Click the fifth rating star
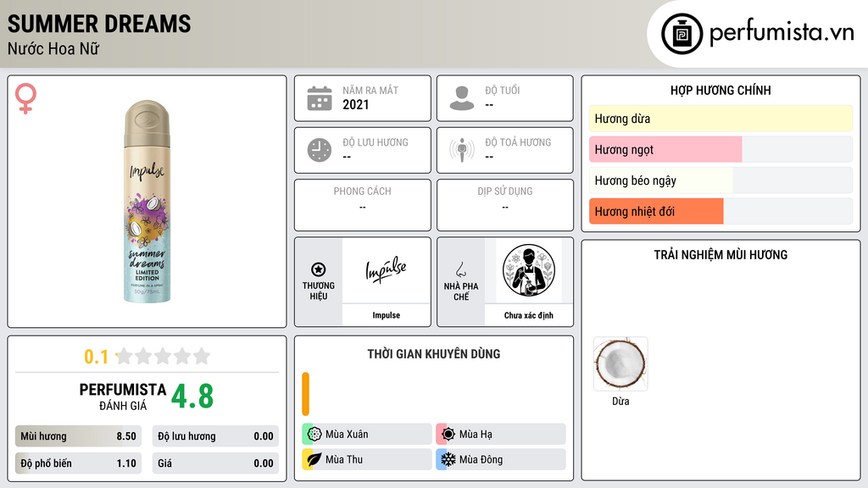The image size is (868, 488). coord(202,356)
